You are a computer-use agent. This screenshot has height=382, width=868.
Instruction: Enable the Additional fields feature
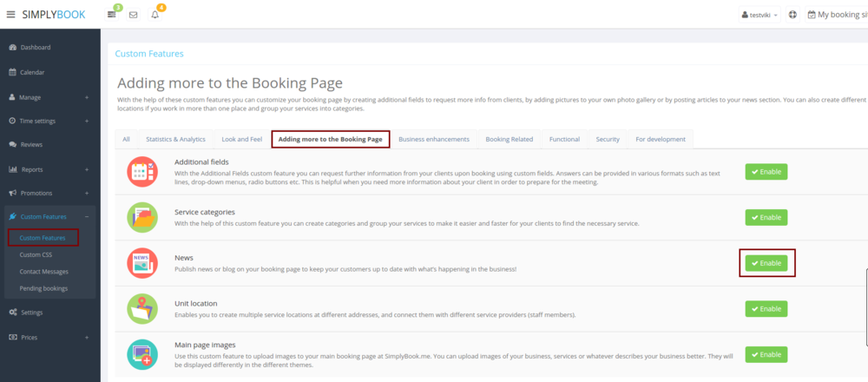coord(766,171)
